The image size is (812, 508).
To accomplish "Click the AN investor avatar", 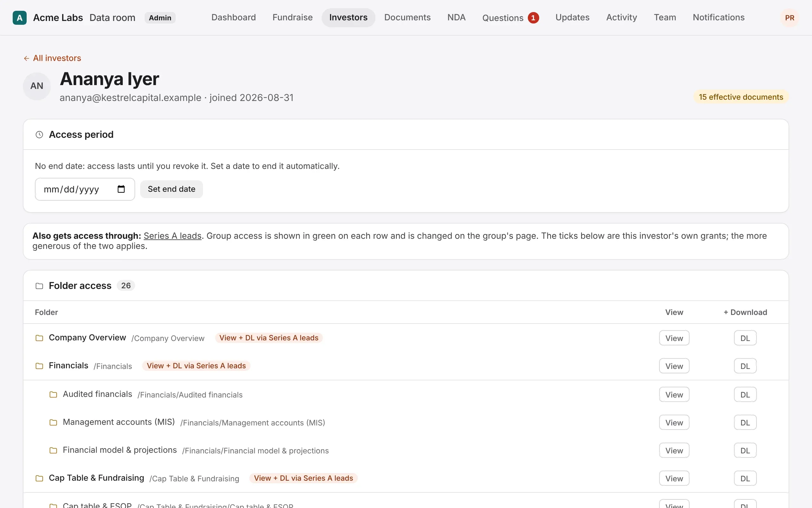I will (37, 86).
